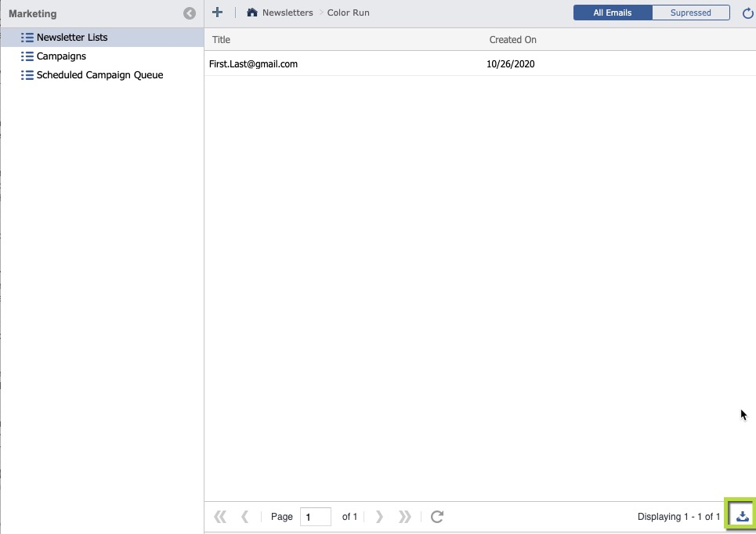
Task: Switch to the All Emails view
Action: [612, 13]
